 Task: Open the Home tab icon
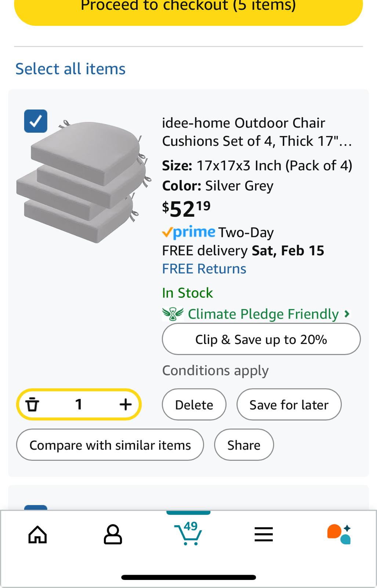(x=38, y=534)
